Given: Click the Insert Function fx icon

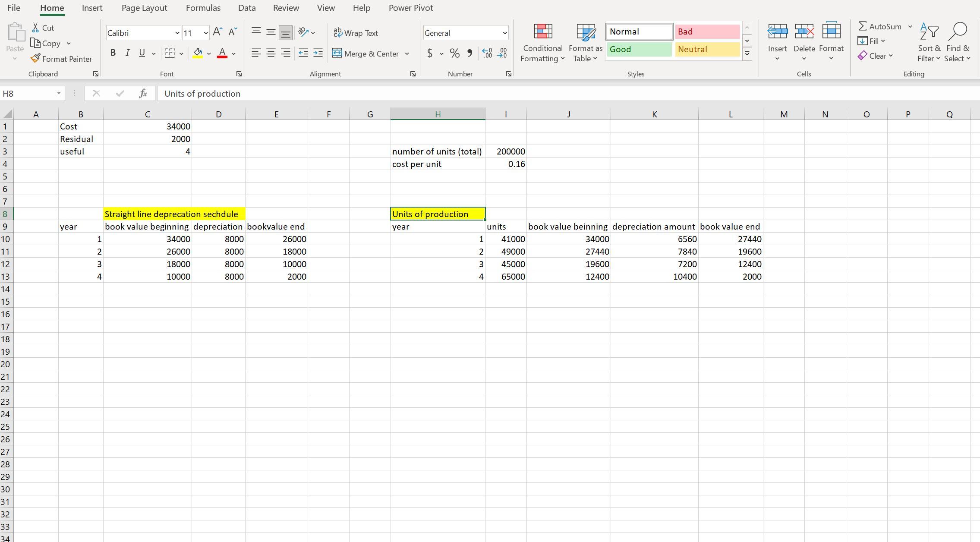Looking at the screenshot, I should [143, 94].
